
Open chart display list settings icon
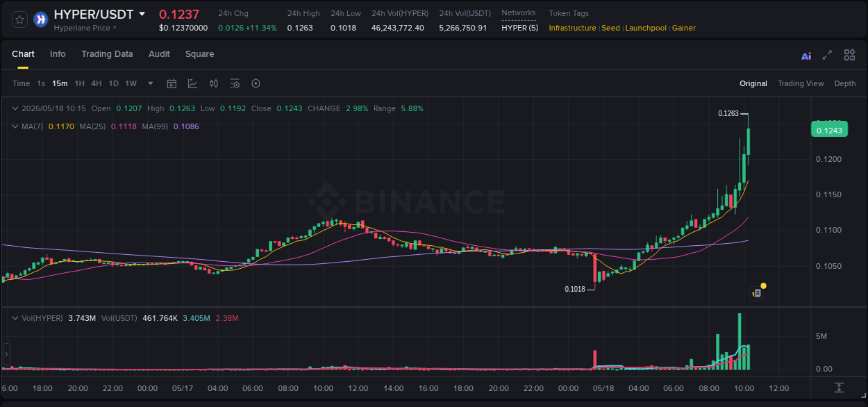click(x=235, y=83)
